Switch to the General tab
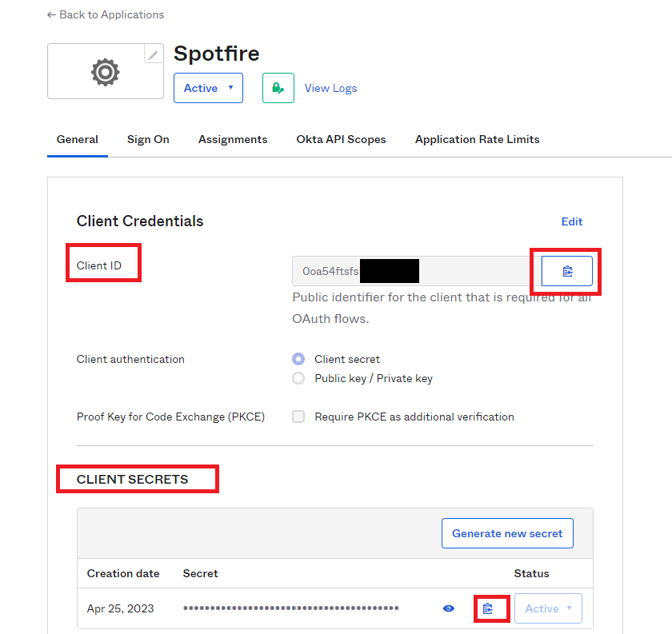This screenshot has width=672, height=634. tap(77, 139)
